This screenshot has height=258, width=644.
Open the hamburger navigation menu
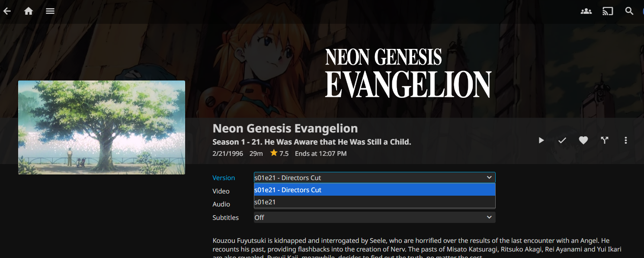click(x=50, y=11)
